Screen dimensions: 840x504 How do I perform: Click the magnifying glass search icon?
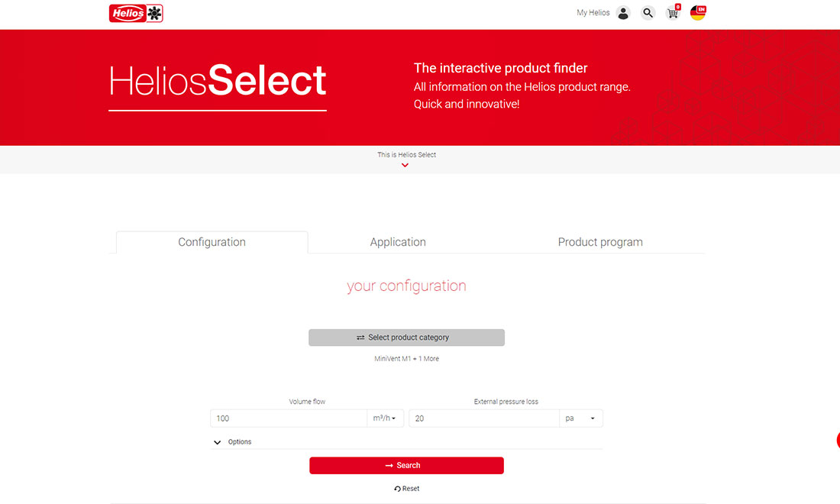[648, 13]
